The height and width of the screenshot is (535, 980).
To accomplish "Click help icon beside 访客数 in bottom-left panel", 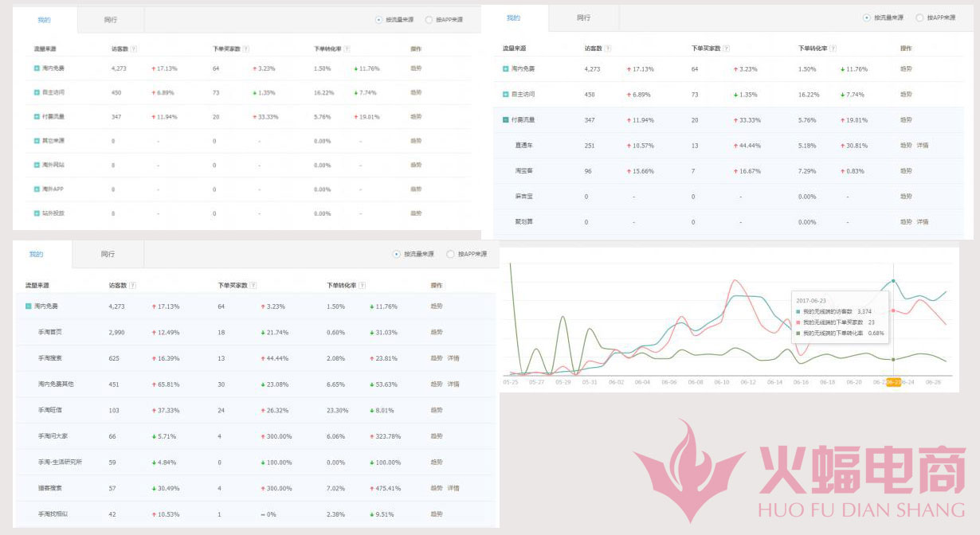I will pos(133,285).
